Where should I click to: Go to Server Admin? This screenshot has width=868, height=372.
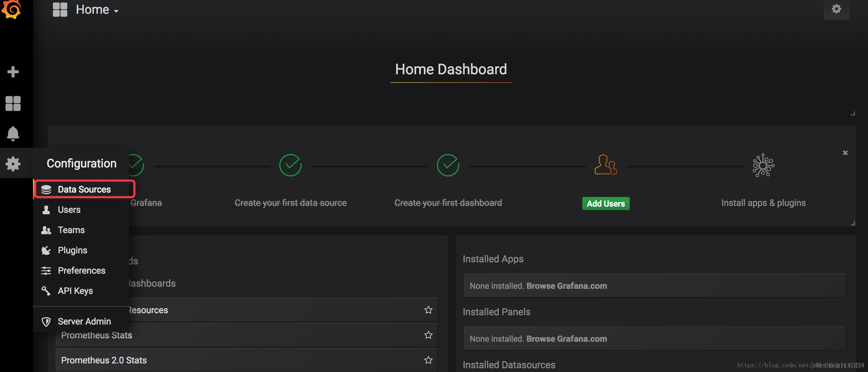(84, 321)
